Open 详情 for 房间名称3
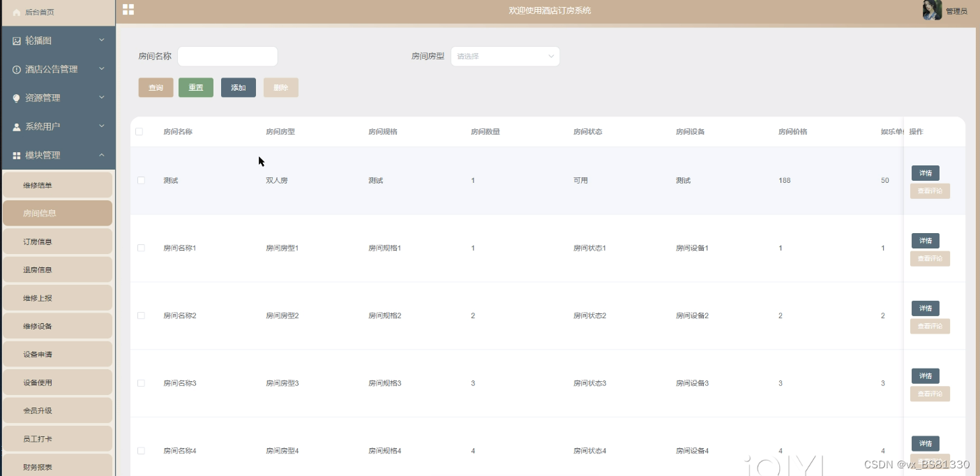 [x=926, y=376]
